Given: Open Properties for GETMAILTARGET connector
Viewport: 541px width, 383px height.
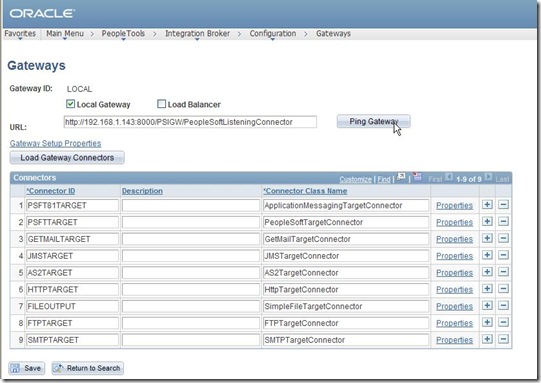Looking at the screenshot, I should click(x=454, y=239).
